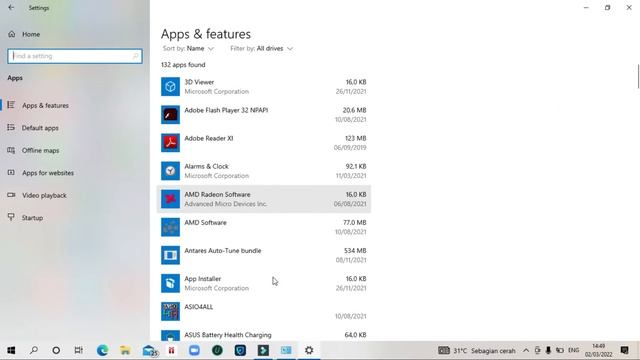Click the microphone icon in system tray
The width and height of the screenshot is (640, 360).
click(x=548, y=350)
